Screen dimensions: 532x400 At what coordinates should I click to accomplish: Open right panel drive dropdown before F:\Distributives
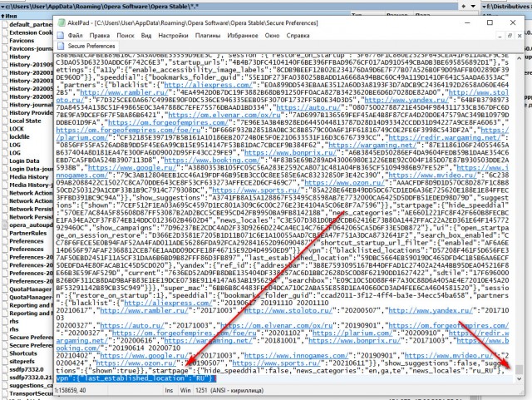click(484, 7)
